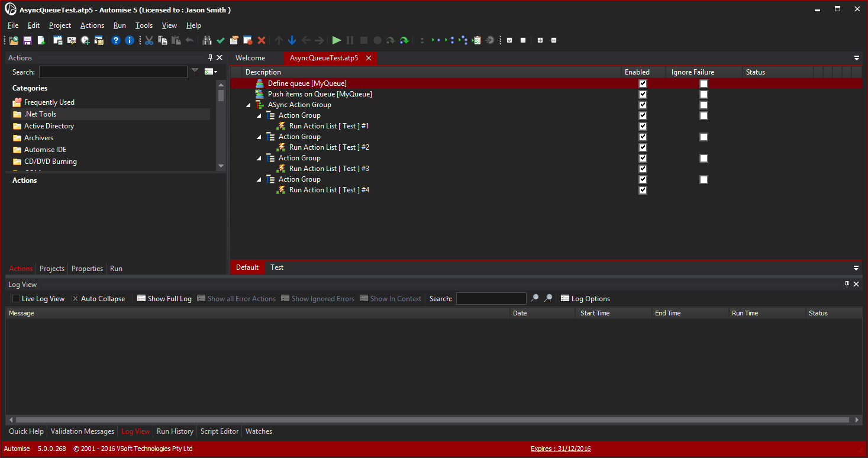
Task: Collapse the ASync Action Group node
Action: tap(249, 105)
